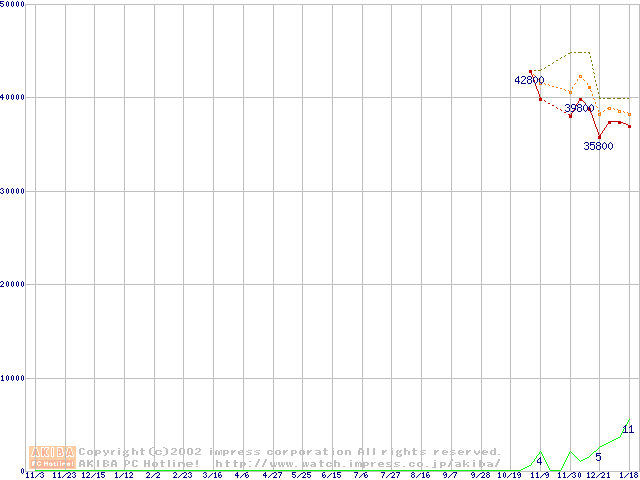Select the 1/18 date on x-axis

pos(628,475)
